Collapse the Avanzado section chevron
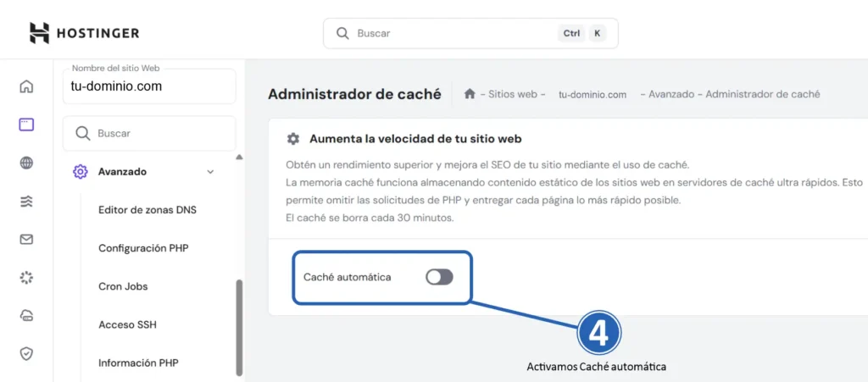 [x=211, y=172]
